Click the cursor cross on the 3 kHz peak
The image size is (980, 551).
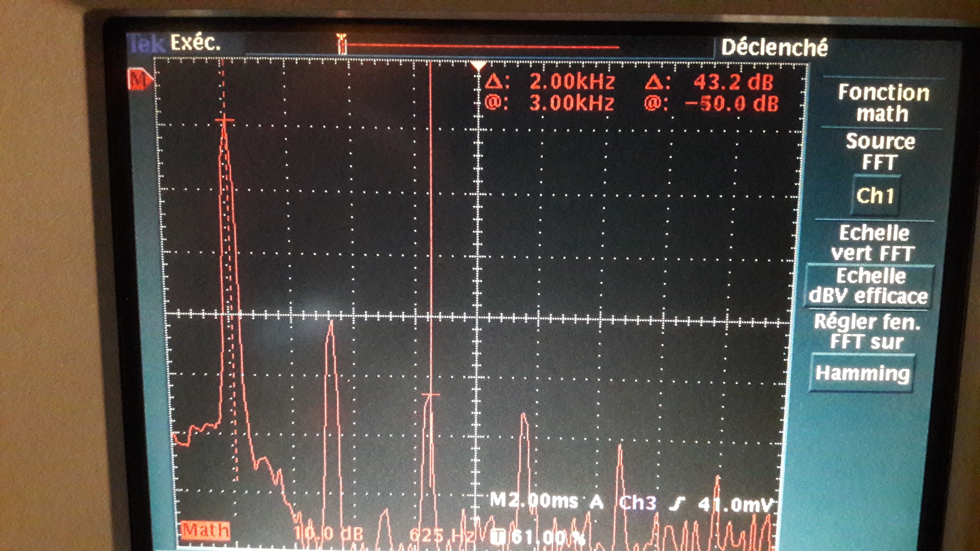point(431,395)
